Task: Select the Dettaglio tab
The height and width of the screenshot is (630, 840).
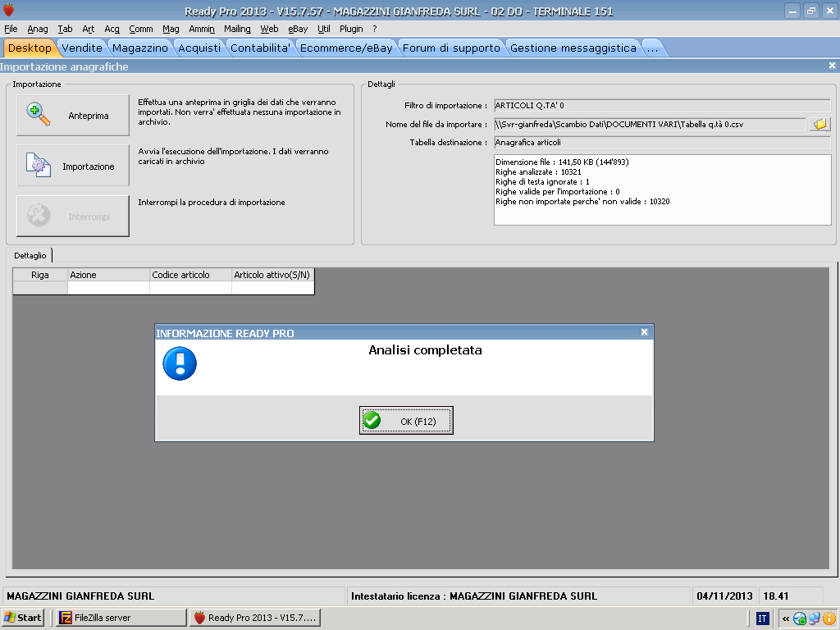Action: tap(30, 256)
